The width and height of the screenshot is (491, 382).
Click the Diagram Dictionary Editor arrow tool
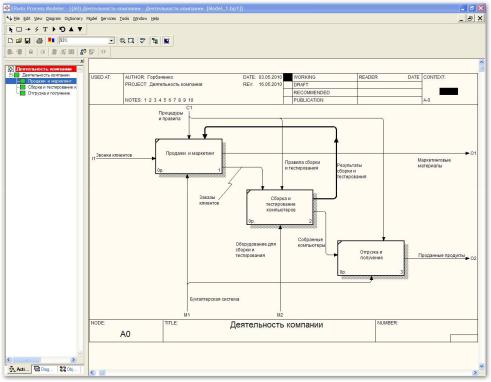coord(54,29)
